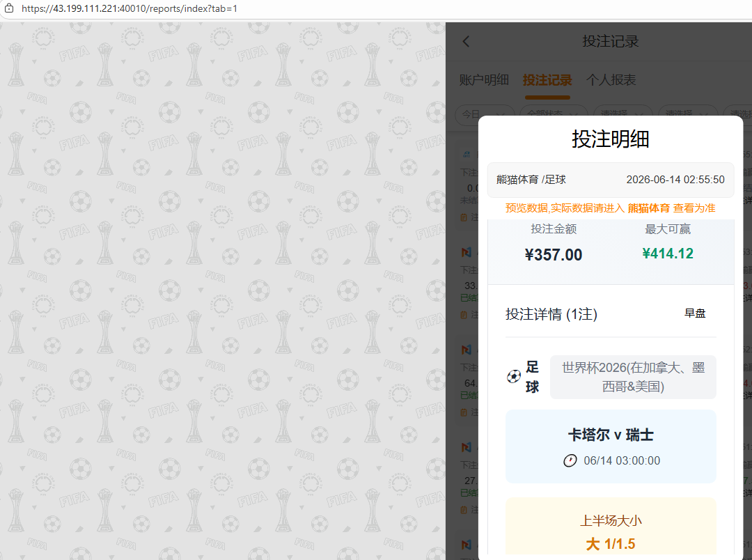752x560 pixels.
Task: Switch to the 个人报表 tab
Action: coord(611,79)
